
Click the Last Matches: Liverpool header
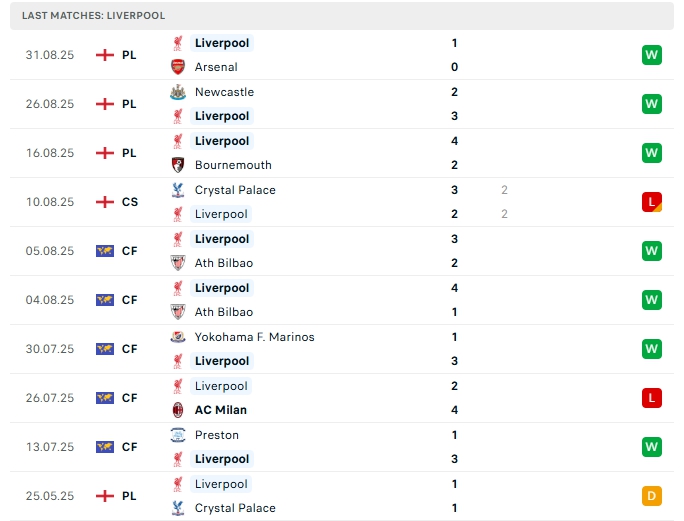click(94, 16)
